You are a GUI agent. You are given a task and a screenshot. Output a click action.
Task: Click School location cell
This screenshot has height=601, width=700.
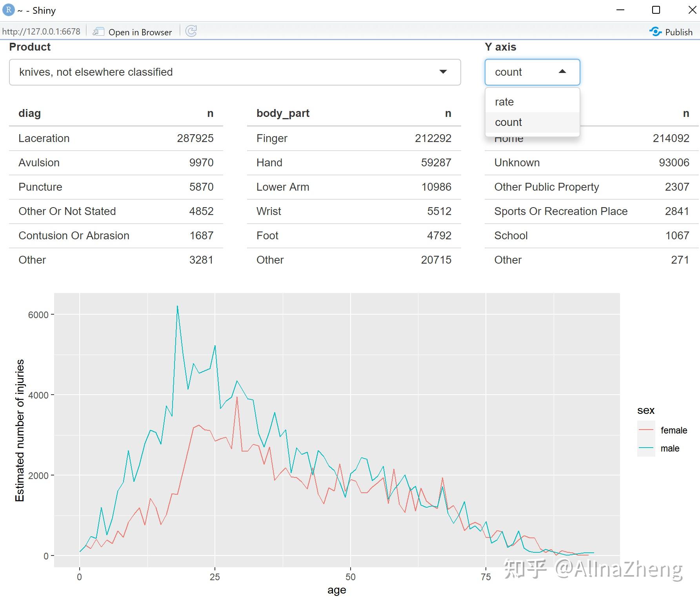(511, 236)
